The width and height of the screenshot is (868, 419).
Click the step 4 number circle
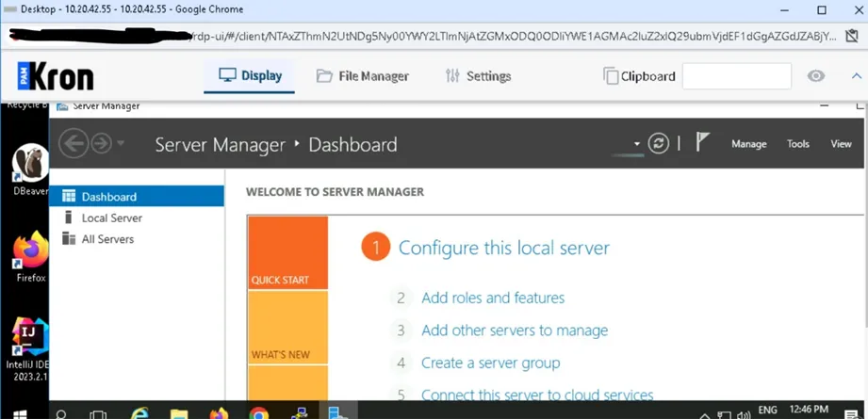tap(401, 363)
